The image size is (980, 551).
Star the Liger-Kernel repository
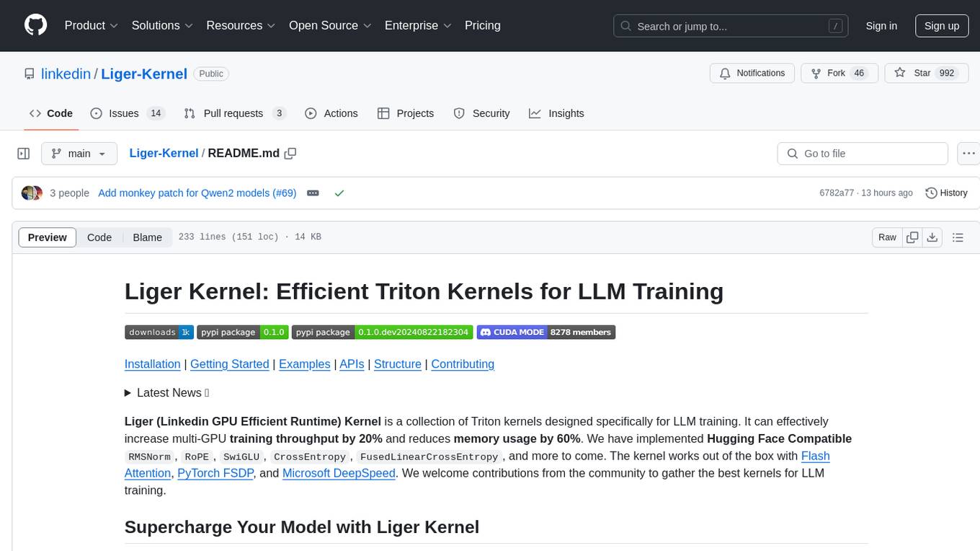tap(926, 74)
